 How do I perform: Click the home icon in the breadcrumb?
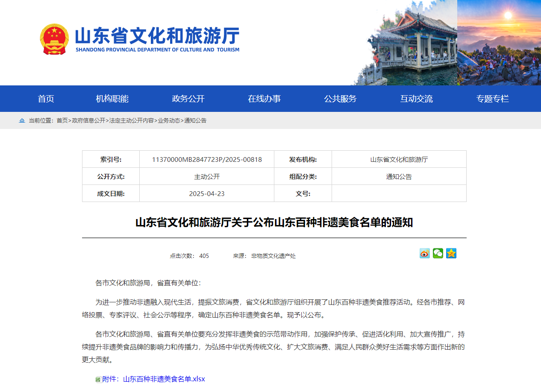pos(22,121)
